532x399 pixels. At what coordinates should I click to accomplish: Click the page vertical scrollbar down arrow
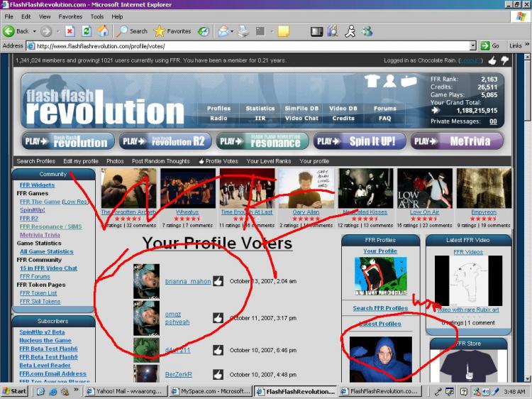pos(528,378)
